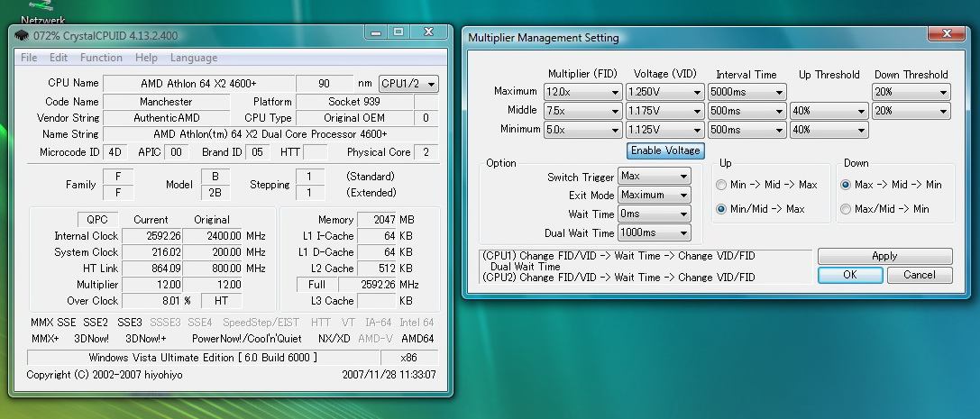Click the Internal Clock current value 2592.26
The height and width of the screenshot is (419, 980).
point(152,236)
